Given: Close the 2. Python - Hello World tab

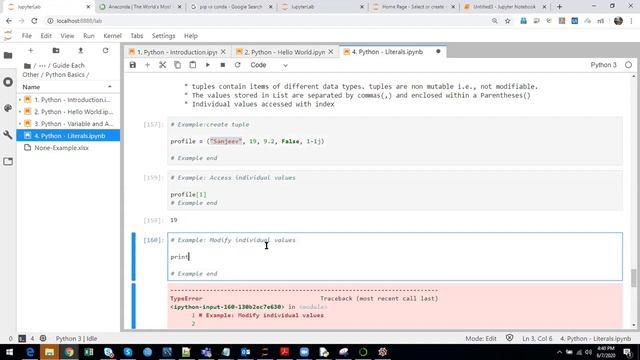Looking at the screenshot, I should point(331,52).
